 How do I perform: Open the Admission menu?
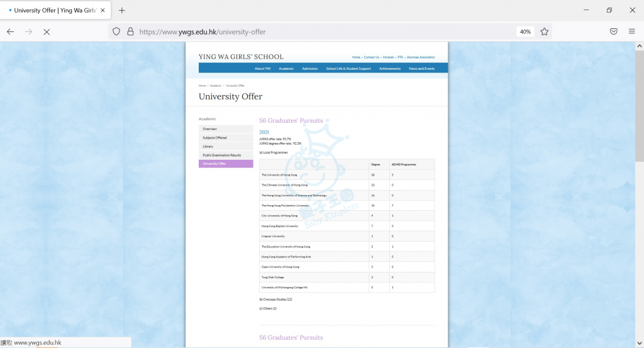click(309, 69)
